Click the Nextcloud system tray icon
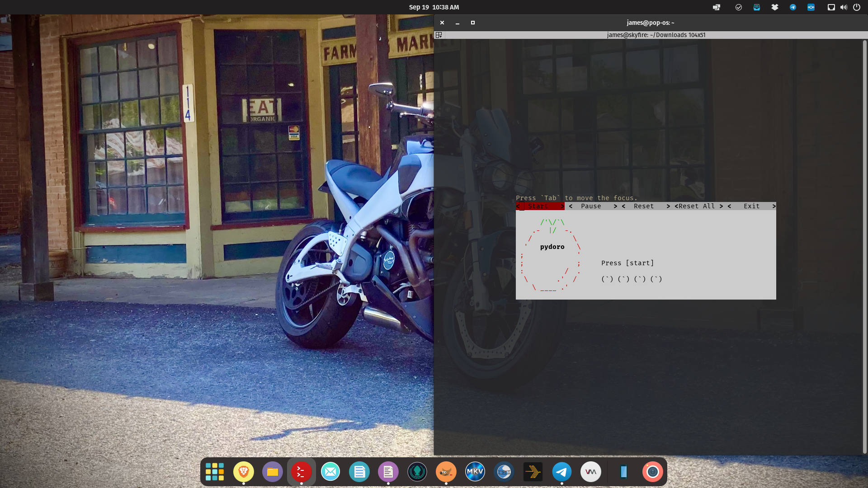The image size is (868, 488). click(x=811, y=7)
